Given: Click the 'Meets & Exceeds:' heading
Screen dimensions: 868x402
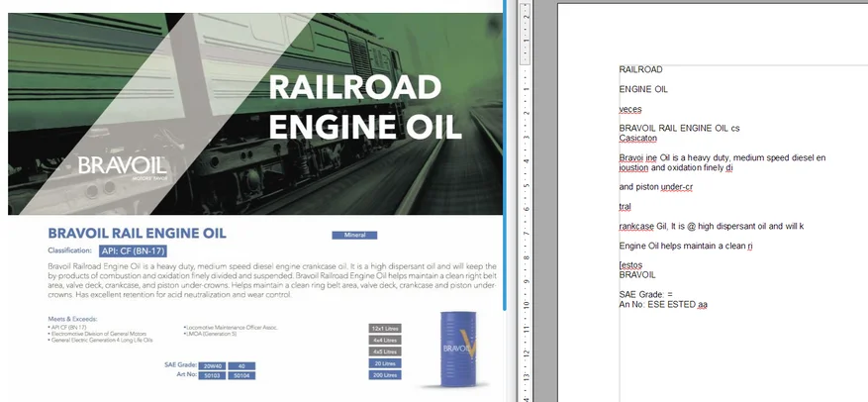Looking at the screenshot, I should pyautogui.click(x=72, y=319).
